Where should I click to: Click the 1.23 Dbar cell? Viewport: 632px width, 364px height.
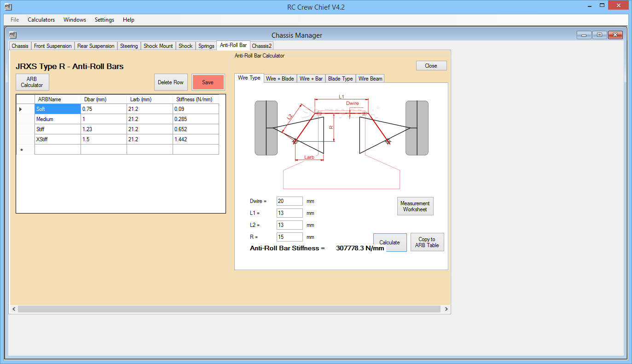pos(104,129)
